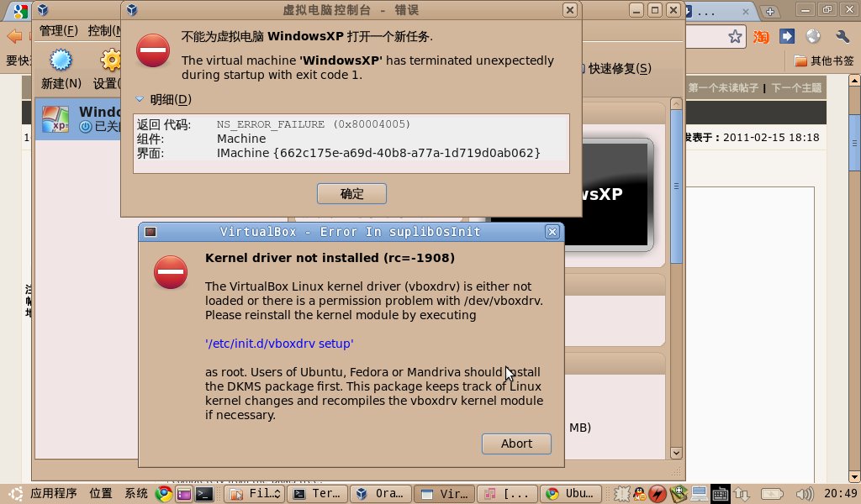This screenshot has width=861, height=504.
Task: Click the green map tray icon
Action: click(x=679, y=494)
